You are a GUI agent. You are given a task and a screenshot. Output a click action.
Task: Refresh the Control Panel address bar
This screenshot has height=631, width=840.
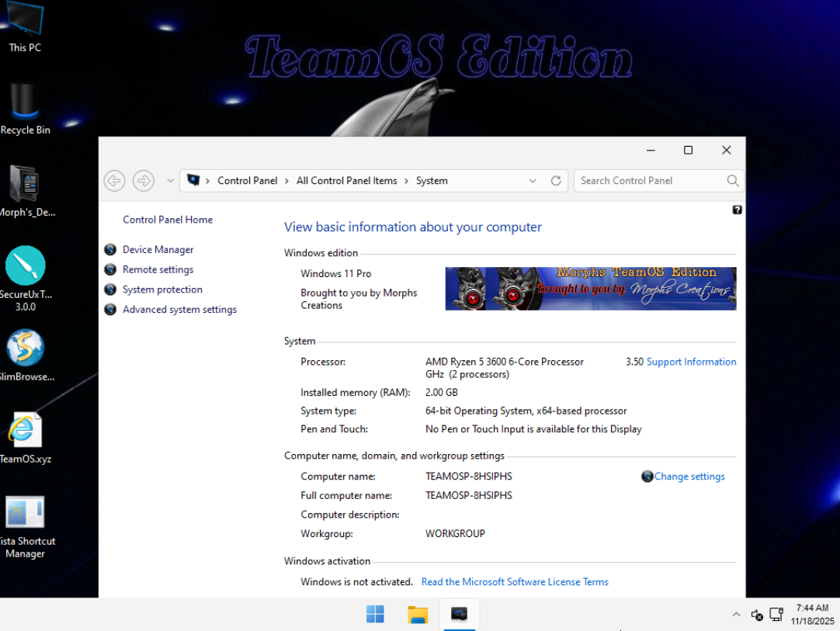pos(556,181)
